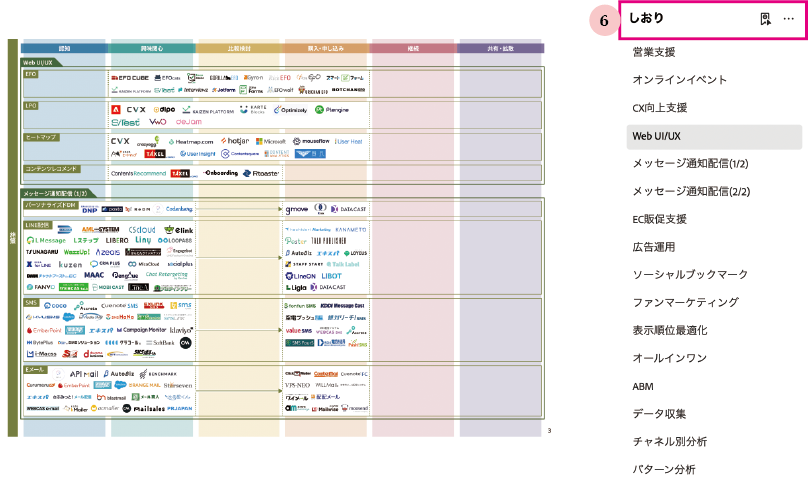The width and height of the screenshot is (811, 483).
Task: Jump to メッセージ通知配信(1/2) bookmark
Action: 690,164
